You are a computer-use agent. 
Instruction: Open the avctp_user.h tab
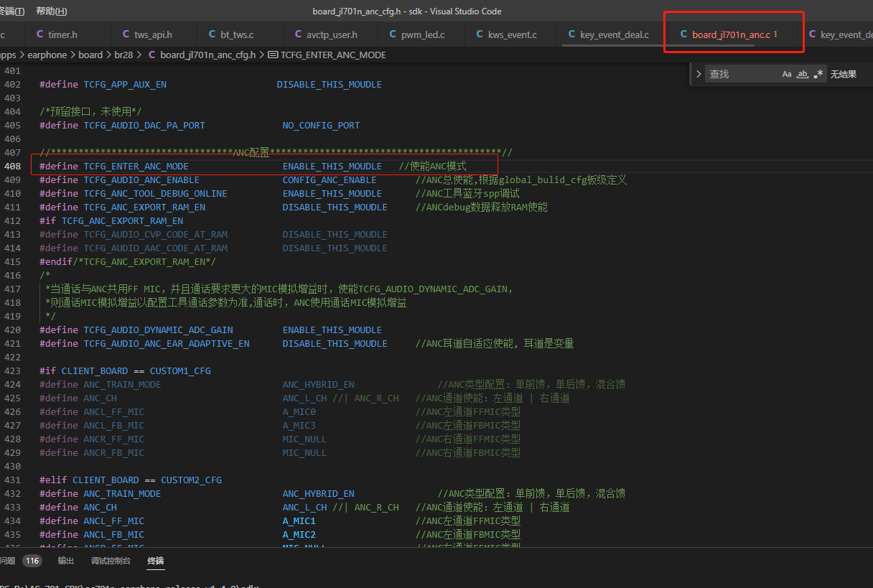[332, 34]
